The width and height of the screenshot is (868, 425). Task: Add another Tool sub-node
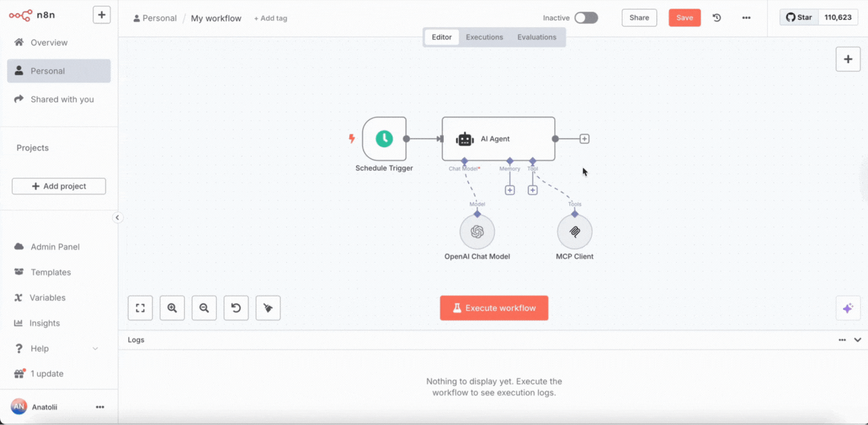pyautogui.click(x=532, y=190)
